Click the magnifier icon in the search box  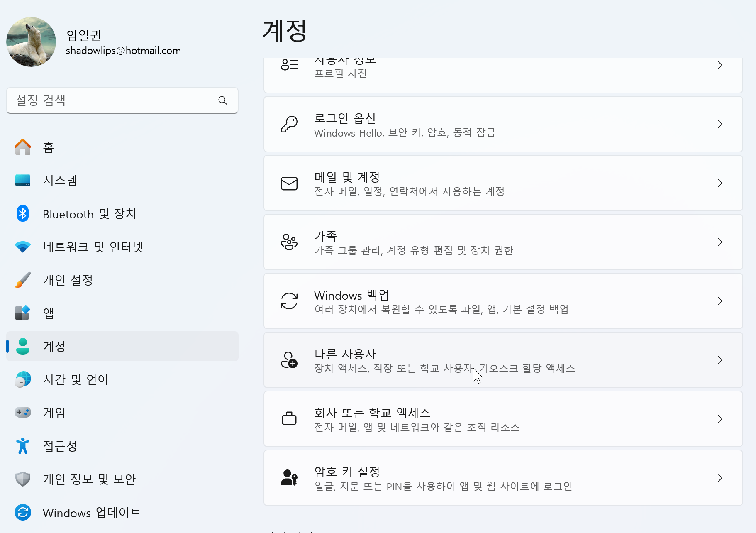223,100
